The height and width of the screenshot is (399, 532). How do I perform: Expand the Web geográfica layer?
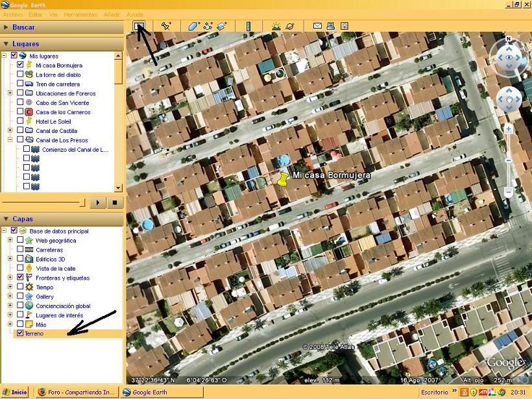click(10, 240)
